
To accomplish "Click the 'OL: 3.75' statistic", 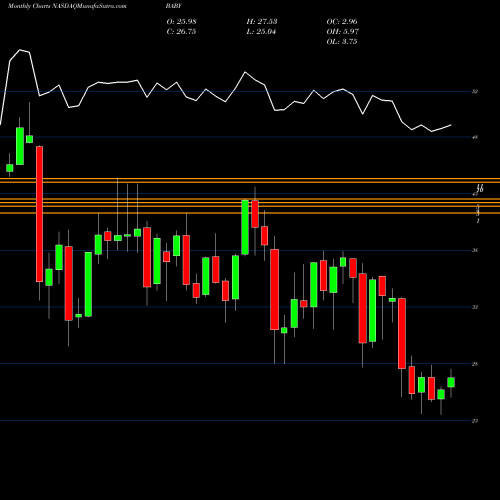I will [342, 42].
